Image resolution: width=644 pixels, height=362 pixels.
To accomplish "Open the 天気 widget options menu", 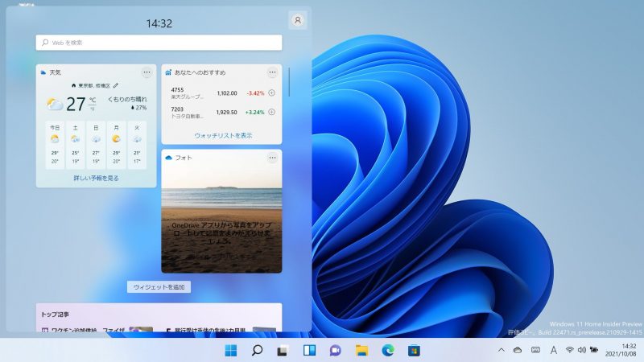I will (x=147, y=72).
